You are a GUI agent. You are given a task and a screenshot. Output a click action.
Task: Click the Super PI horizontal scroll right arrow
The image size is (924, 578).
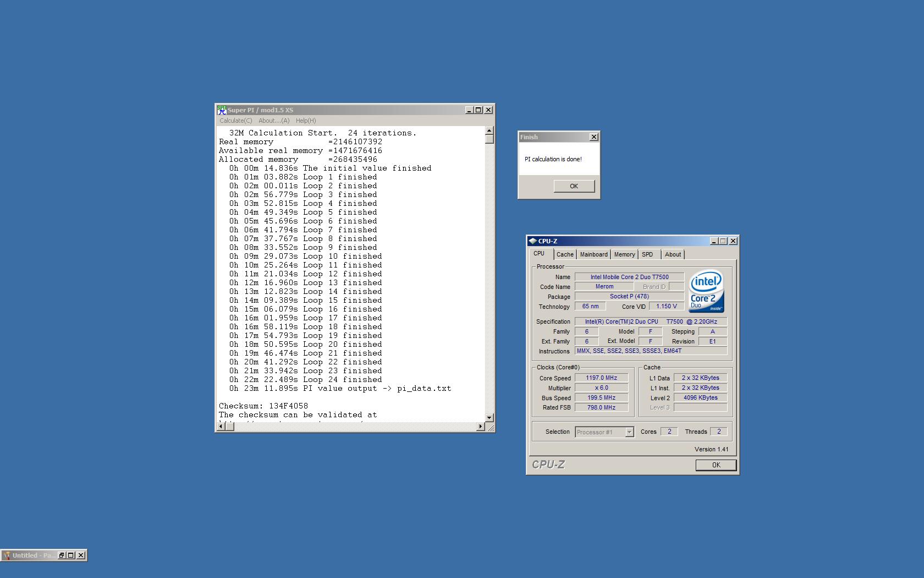point(481,427)
